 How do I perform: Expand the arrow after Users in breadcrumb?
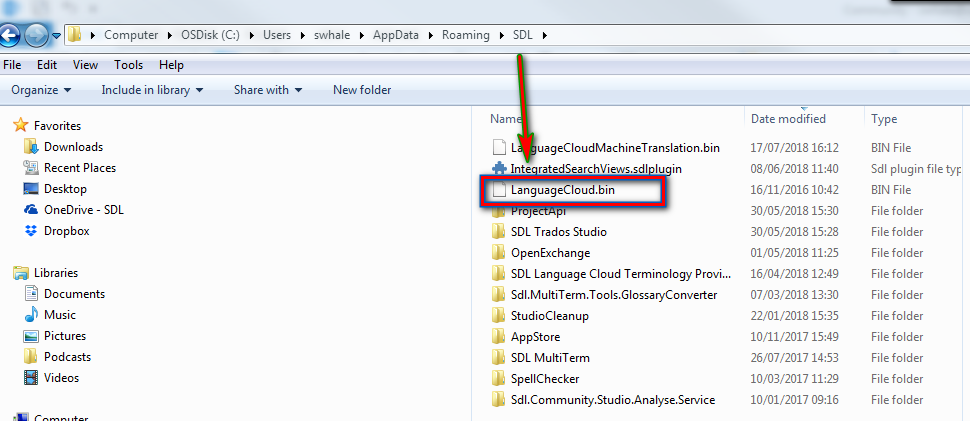(x=302, y=35)
